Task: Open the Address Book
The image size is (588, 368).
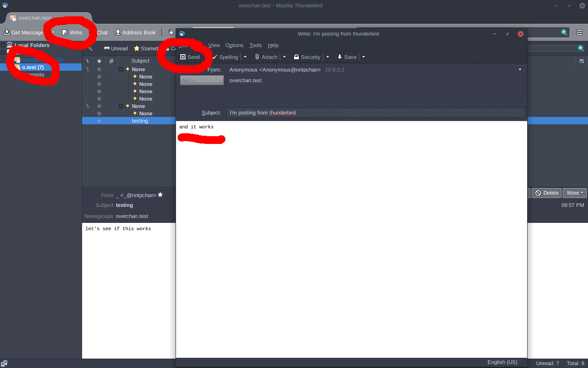Action: [x=136, y=32]
